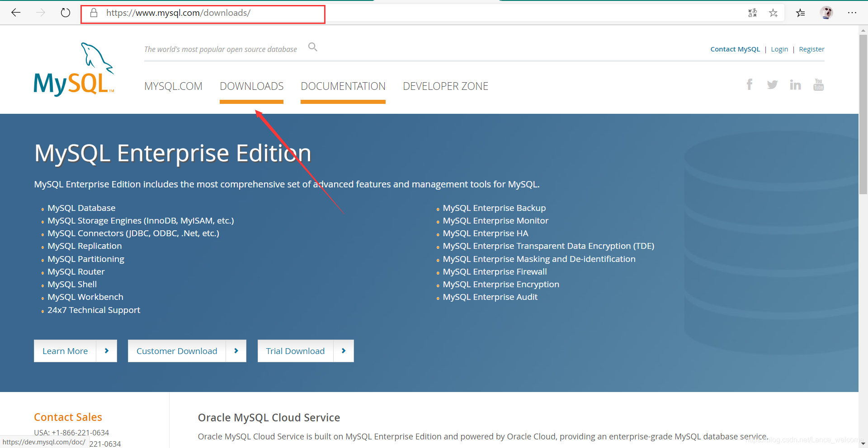Open the favorites list icon

click(801, 13)
